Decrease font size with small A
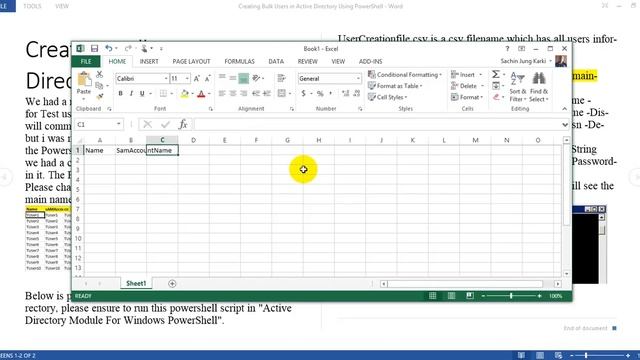This screenshot has width=640, height=360. [207, 78]
